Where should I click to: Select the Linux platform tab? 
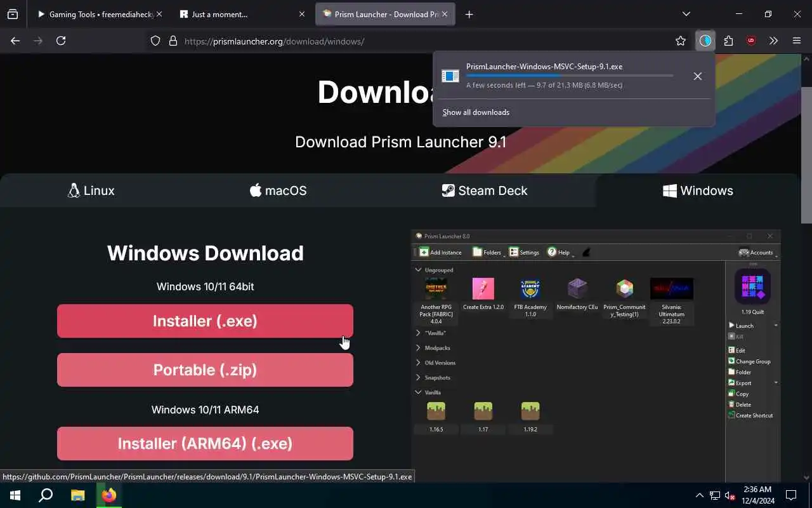point(91,190)
